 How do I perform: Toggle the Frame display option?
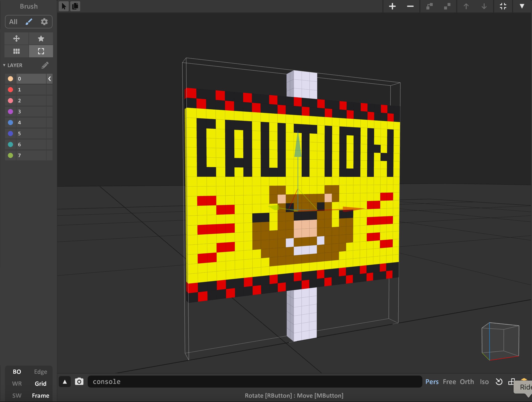point(41,396)
